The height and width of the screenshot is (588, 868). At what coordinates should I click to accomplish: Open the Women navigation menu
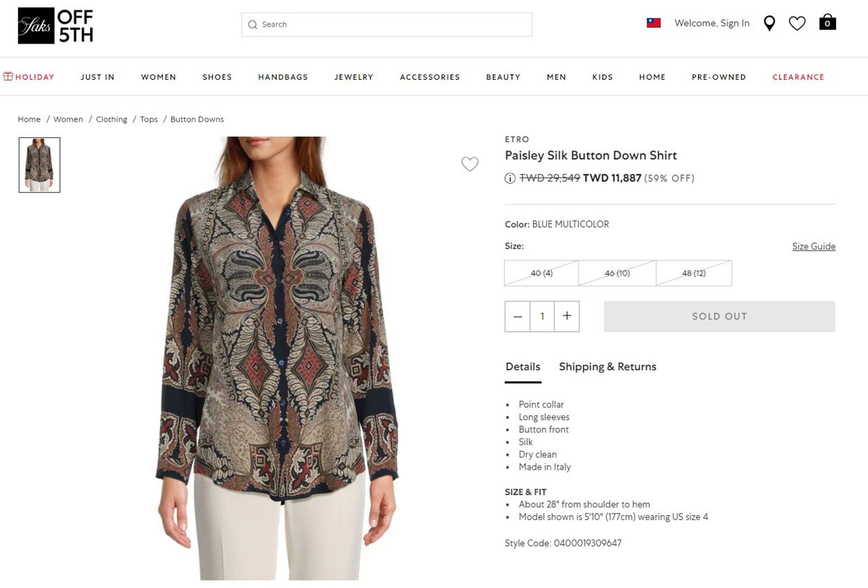(158, 77)
